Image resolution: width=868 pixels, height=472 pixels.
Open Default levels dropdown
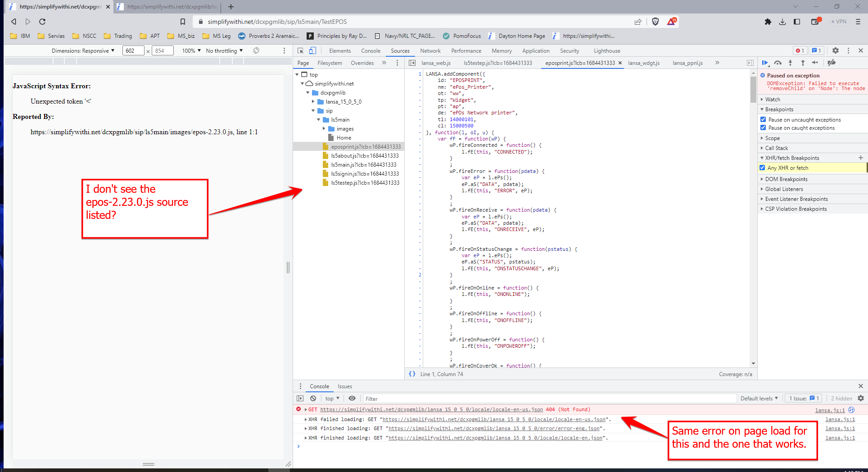point(759,399)
